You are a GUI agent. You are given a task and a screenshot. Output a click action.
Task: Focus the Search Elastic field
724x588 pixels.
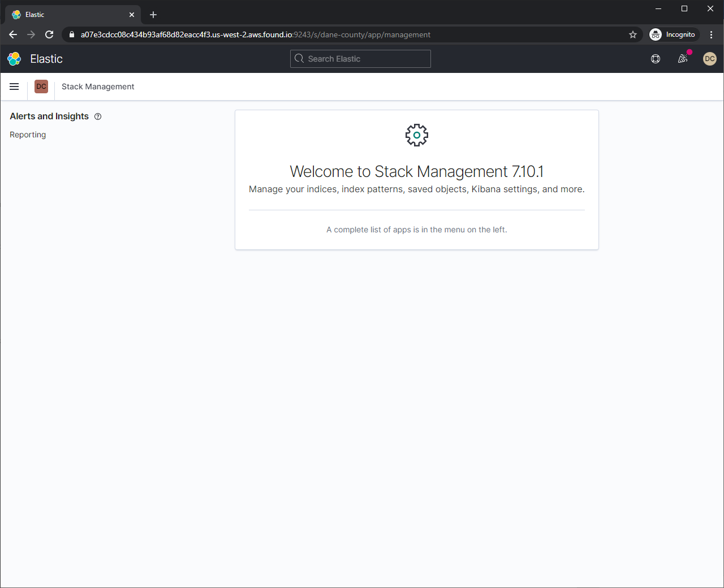pyautogui.click(x=360, y=59)
